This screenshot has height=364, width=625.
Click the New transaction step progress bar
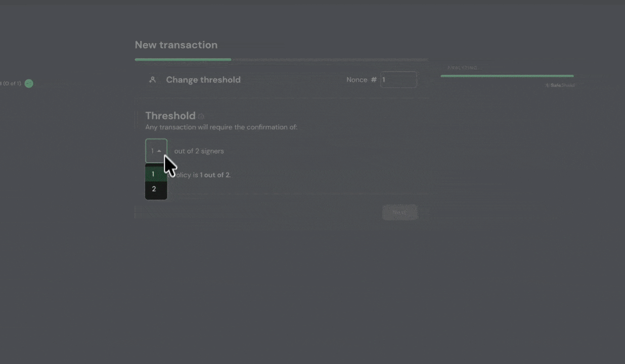click(x=281, y=60)
